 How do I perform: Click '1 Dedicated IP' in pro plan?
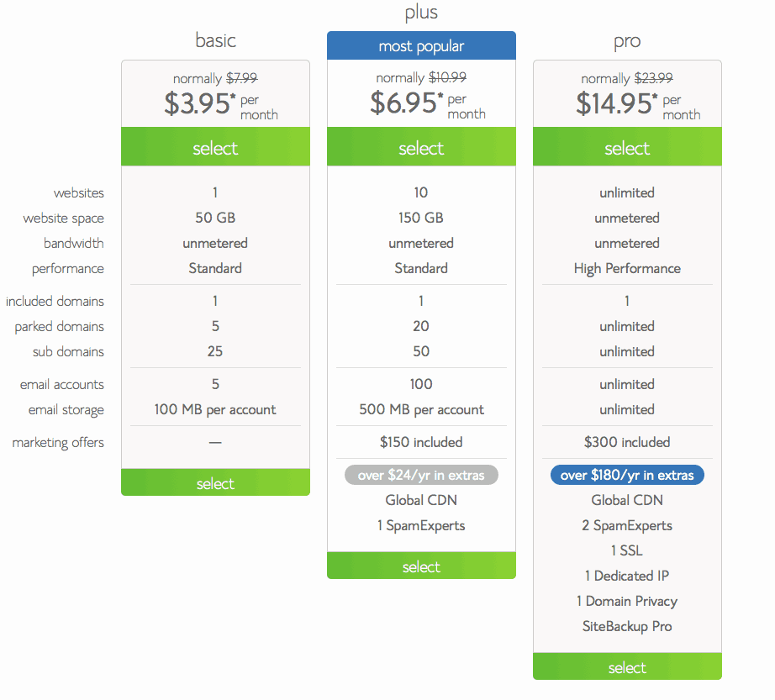pyautogui.click(x=627, y=576)
